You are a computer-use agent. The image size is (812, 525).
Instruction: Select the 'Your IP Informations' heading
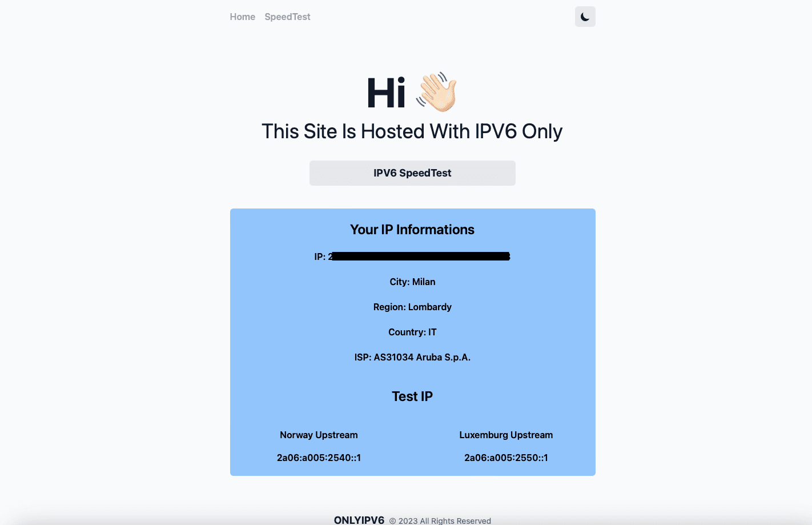coord(412,230)
